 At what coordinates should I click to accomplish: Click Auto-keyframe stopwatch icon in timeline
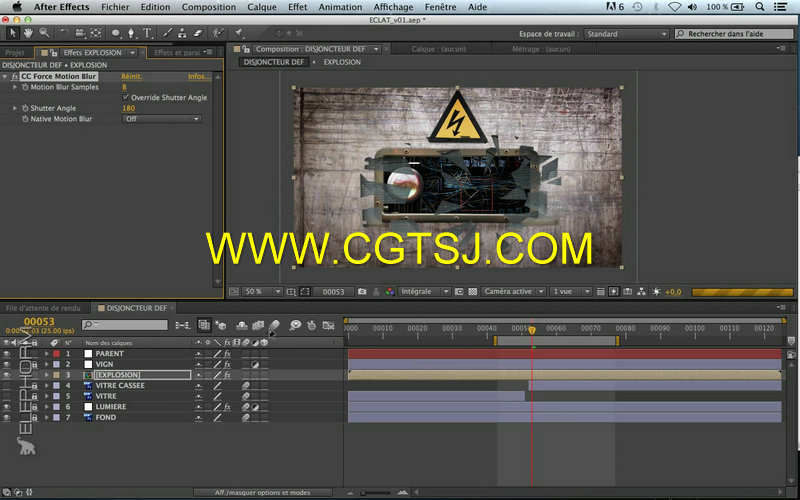[x=312, y=325]
